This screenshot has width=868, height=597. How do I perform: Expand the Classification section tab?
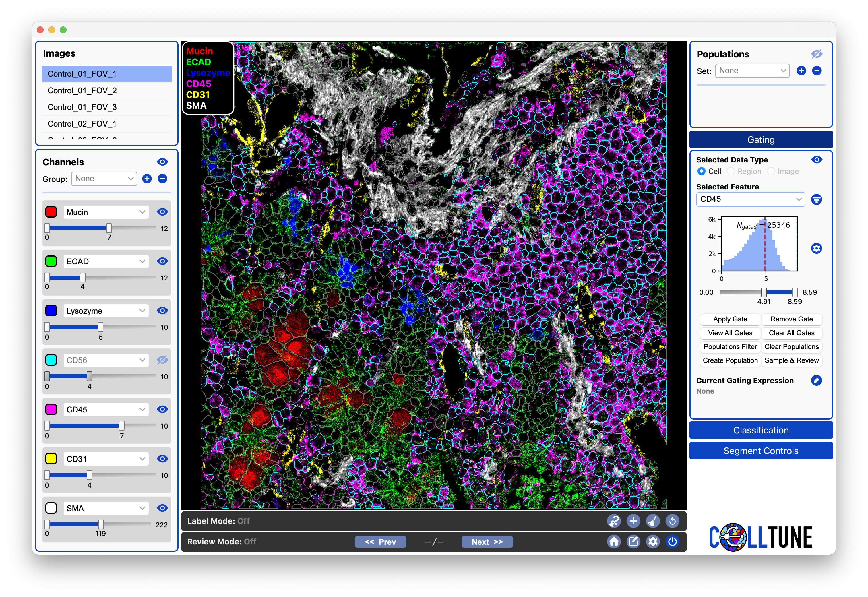[761, 430]
